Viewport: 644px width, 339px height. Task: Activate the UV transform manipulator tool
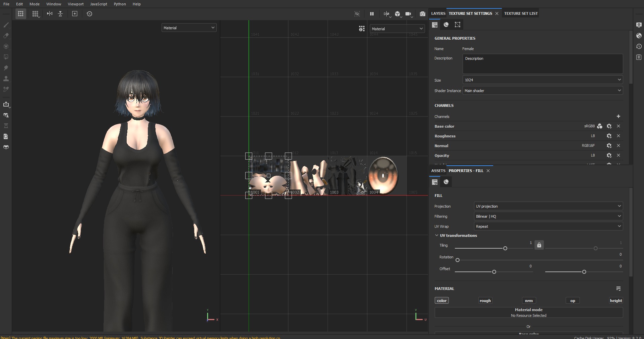[21, 14]
